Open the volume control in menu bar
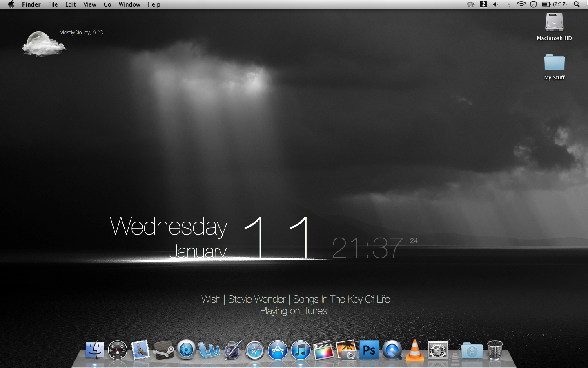The width and height of the screenshot is (588, 368). [496, 4]
